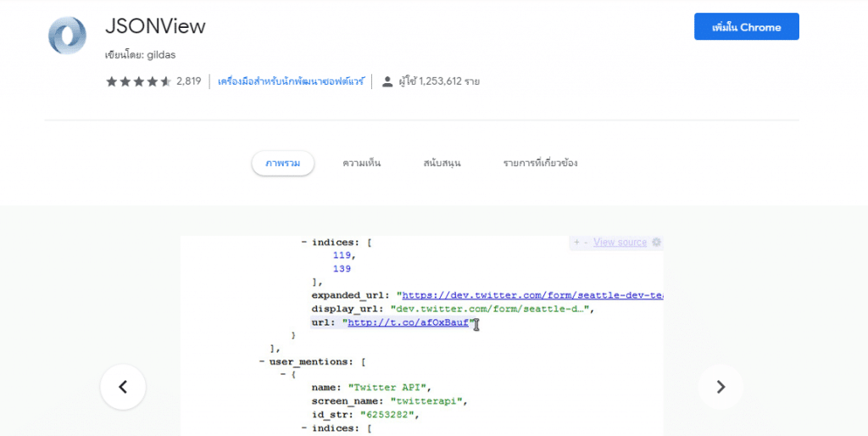868x436 pixels.
Task: Click the display_url string value
Action: pos(490,309)
